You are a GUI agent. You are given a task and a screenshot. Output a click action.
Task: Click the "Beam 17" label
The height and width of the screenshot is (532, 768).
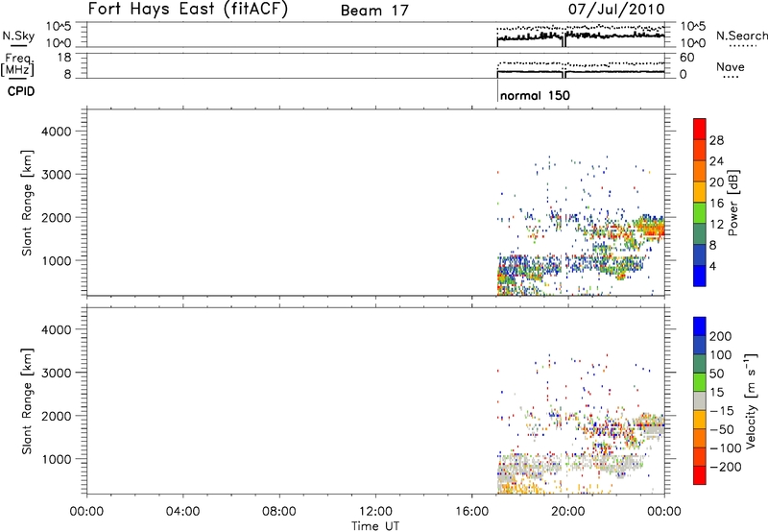374,11
